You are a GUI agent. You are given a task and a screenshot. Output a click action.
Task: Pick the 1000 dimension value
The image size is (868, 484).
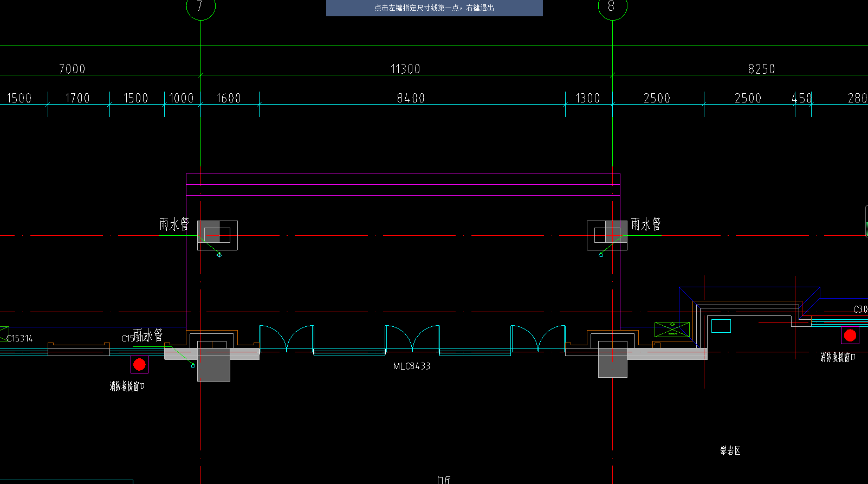182,98
